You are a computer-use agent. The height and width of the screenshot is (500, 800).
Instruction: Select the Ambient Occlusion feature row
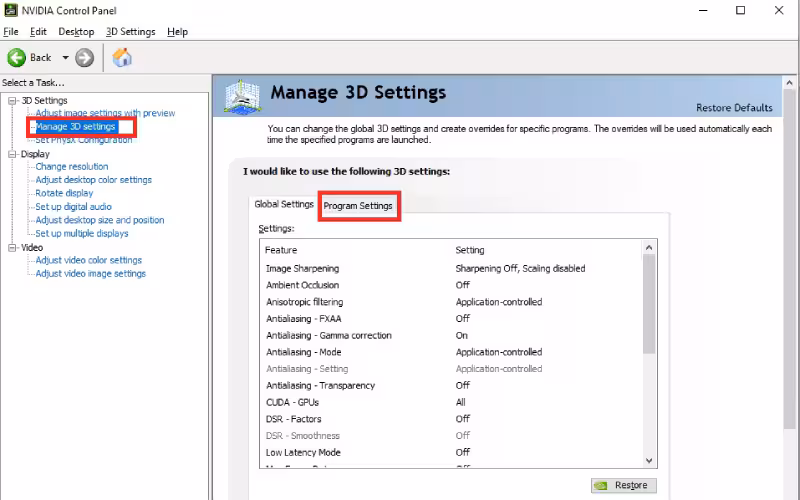click(x=451, y=285)
